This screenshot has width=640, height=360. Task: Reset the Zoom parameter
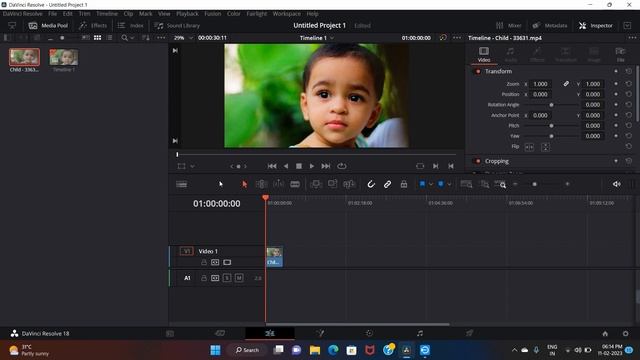629,84
